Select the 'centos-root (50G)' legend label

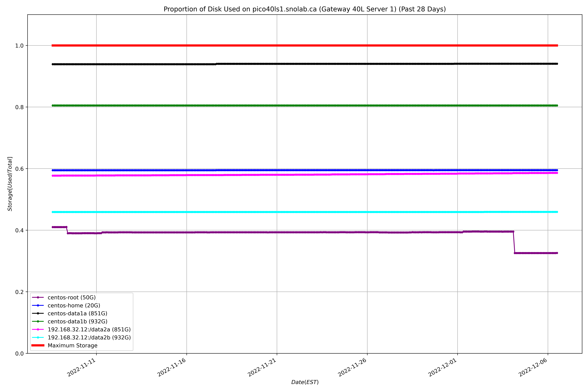click(x=72, y=298)
